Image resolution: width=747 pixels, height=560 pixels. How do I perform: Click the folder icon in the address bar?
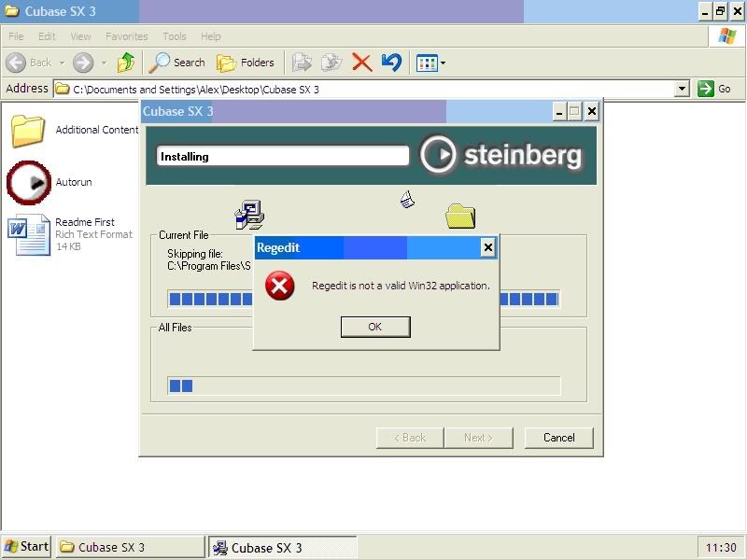point(62,89)
